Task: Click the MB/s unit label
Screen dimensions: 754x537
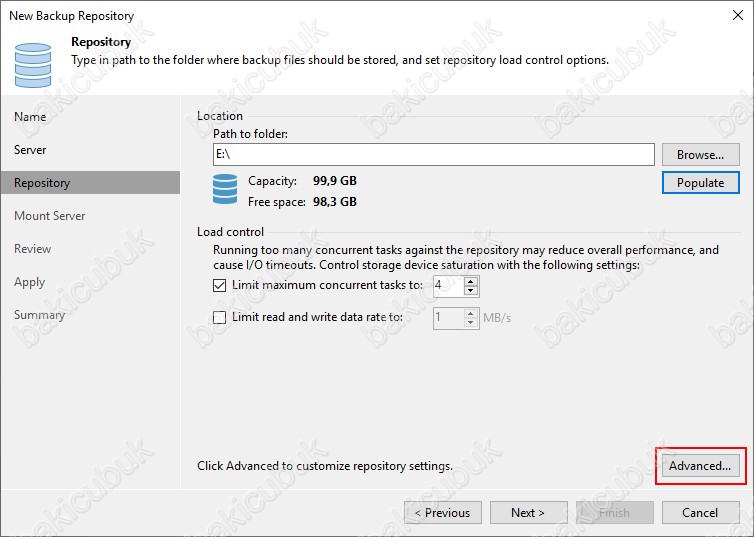Action: 497,318
